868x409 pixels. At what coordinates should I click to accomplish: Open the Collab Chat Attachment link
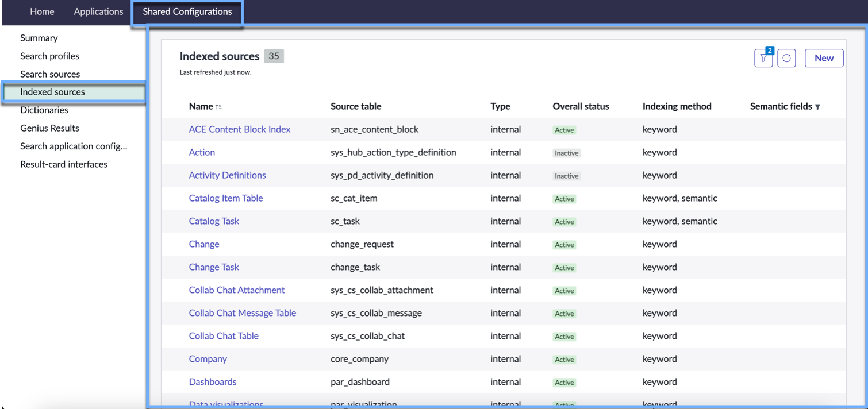coord(237,290)
